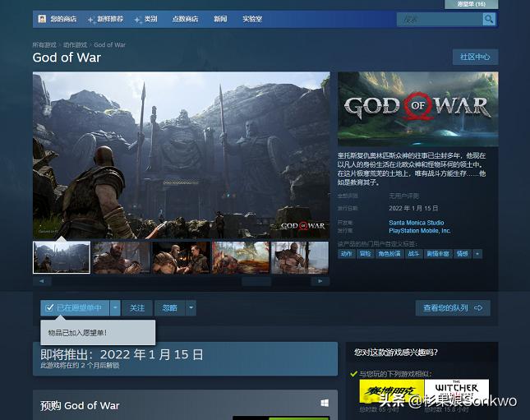
Task: Click the 动作游戏 breadcrumb link
Action: tap(75, 44)
